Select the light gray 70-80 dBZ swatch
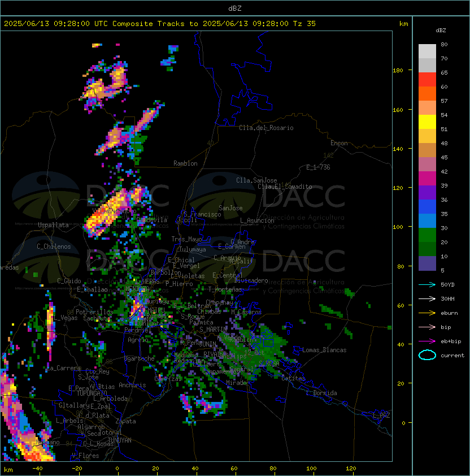Viewport: 470px width, 476px height. pos(427,51)
